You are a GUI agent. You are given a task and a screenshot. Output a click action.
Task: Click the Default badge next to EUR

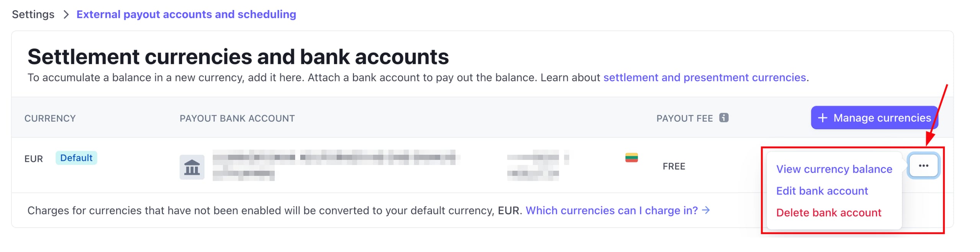[76, 158]
